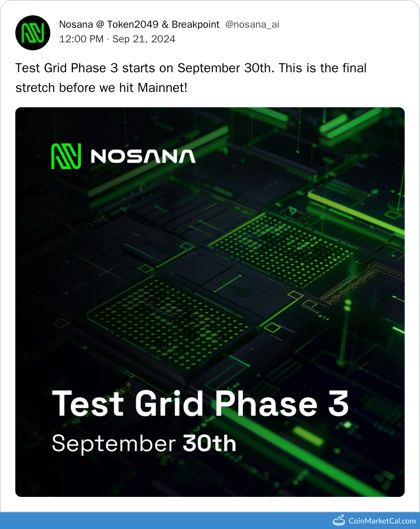Click the 12:00 PM post time
420x529 pixels.
81,39
